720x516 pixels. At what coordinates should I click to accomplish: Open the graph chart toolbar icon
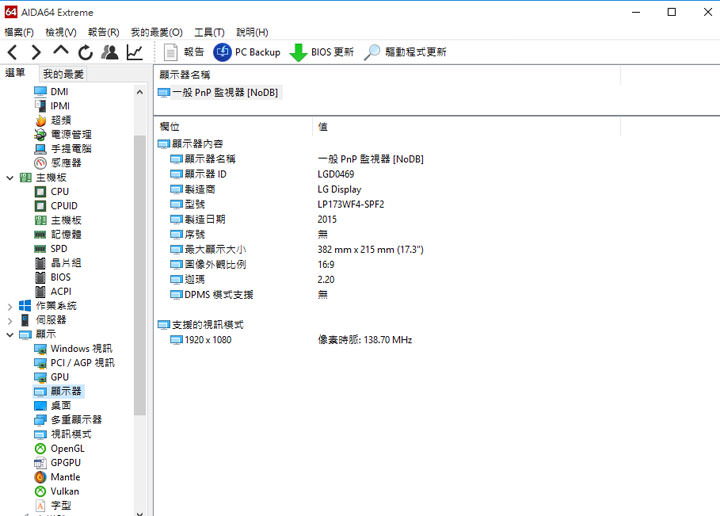[135, 52]
